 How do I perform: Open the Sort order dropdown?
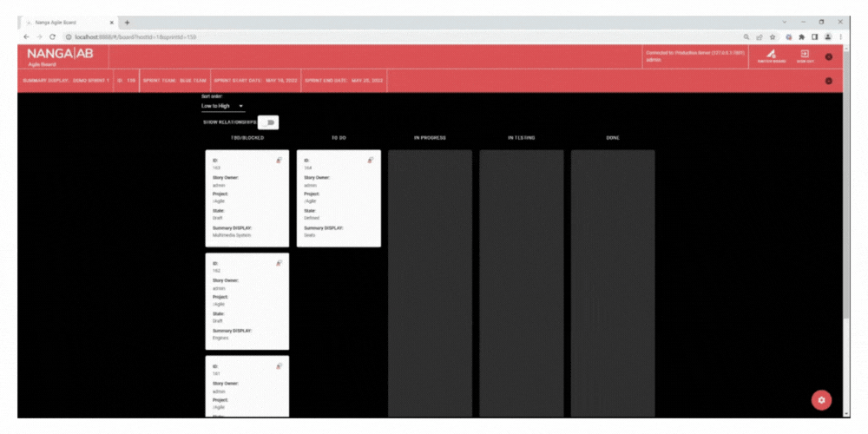tap(222, 106)
